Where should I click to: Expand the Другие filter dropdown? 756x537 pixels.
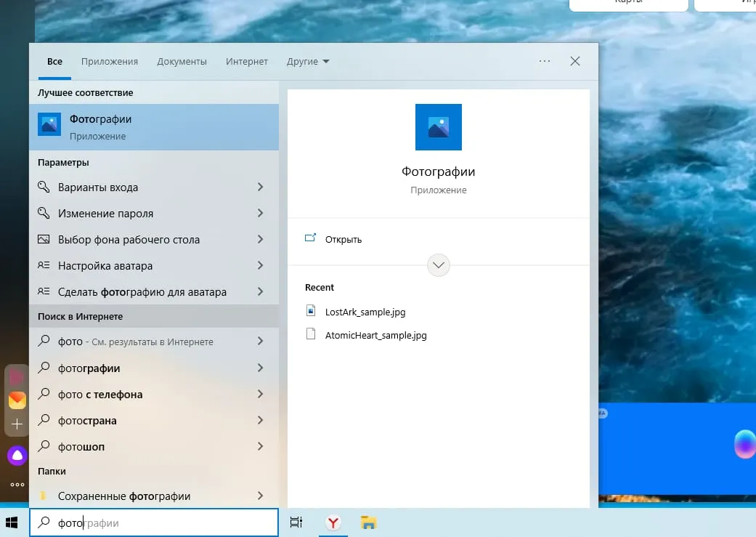pos(308,61)
